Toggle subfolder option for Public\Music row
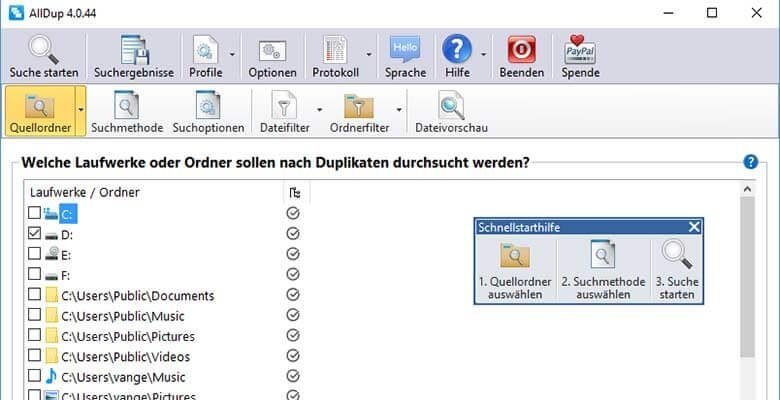This screenshot has width=780, height=400. tap(293, 315)
